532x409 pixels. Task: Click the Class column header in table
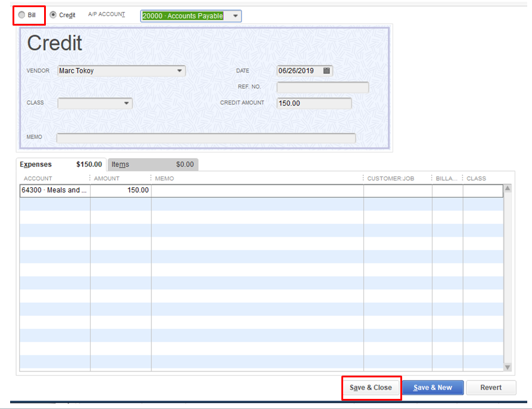pos(476,178)
